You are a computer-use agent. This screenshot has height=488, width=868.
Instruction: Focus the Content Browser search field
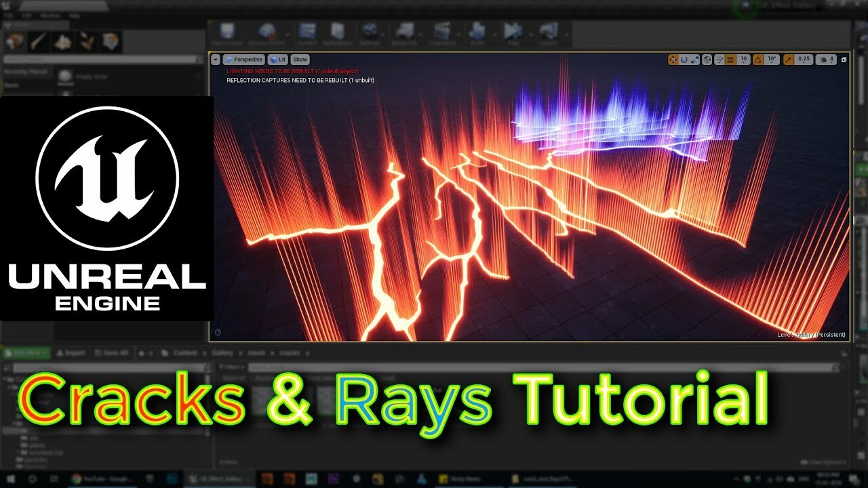pos(542,367)
